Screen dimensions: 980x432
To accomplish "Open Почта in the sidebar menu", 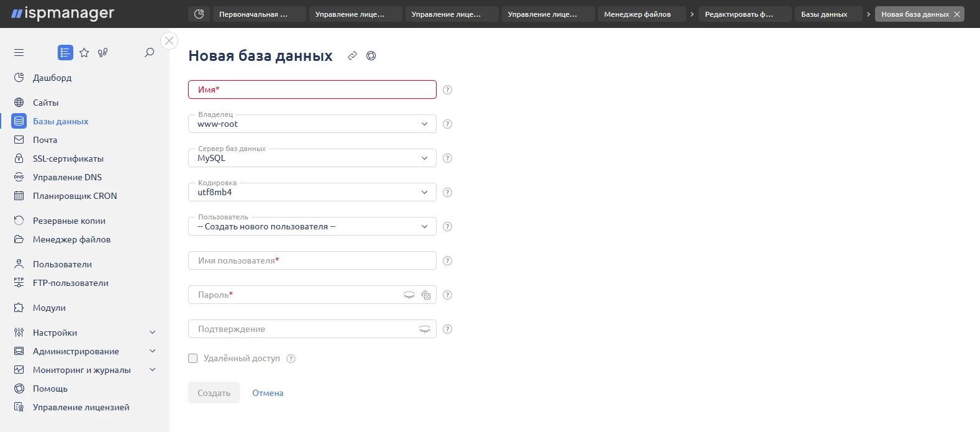I will pyautogui.click(x=45, y=140).
